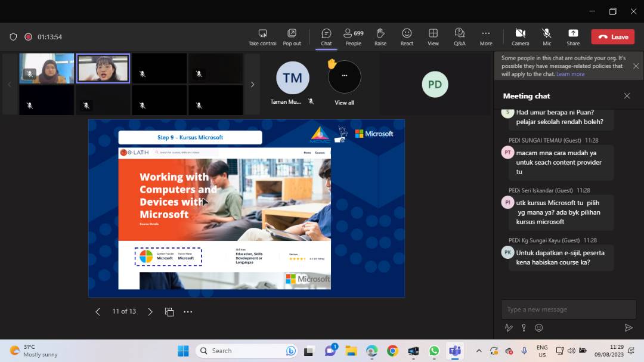Click the meeting timer 01:13:54

coord(49,37)
